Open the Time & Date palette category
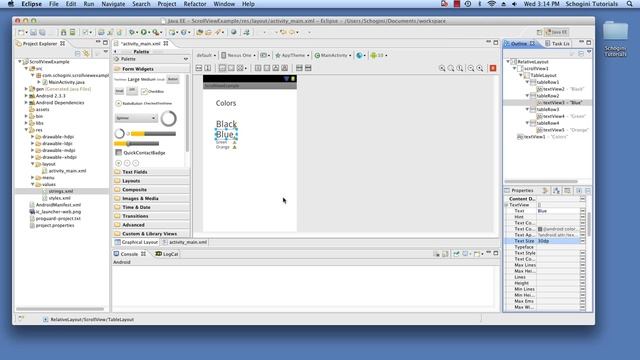Image resolution: width=640 pixels, height=360 pixels. point(151,207)
